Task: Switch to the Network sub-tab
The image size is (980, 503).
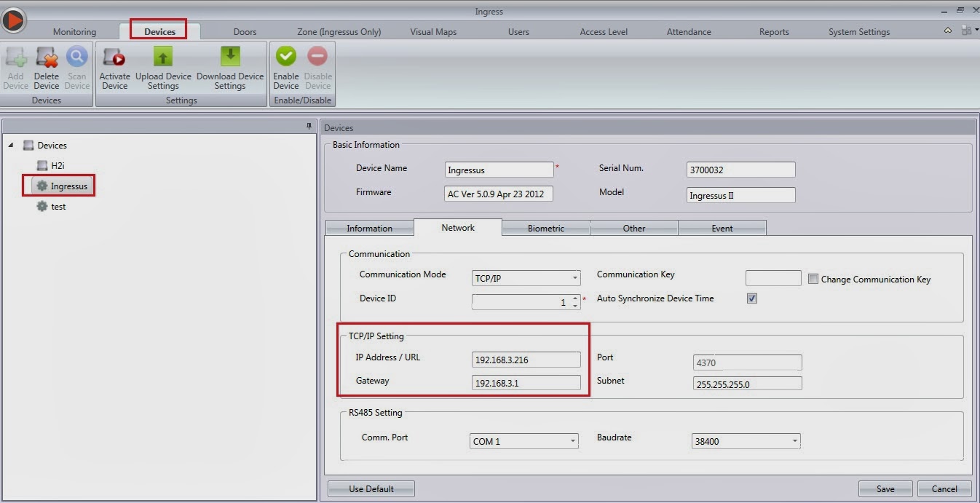Action: pyautogui.click(x=458, y=227)
